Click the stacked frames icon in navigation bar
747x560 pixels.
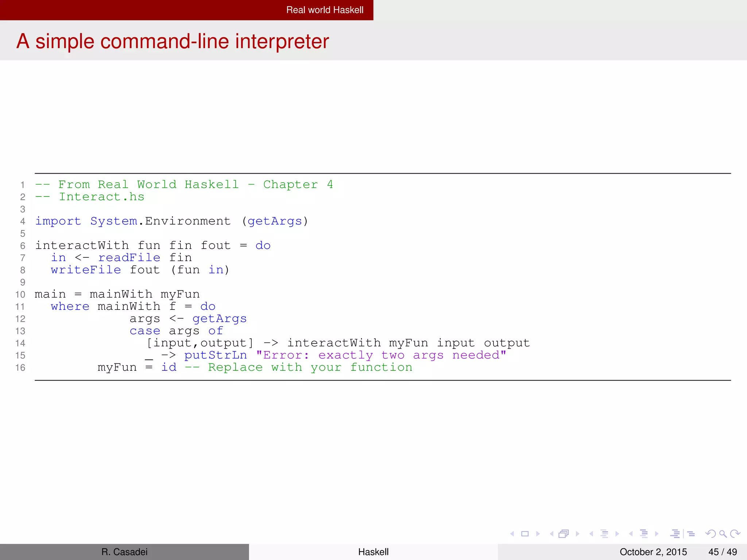564,534
